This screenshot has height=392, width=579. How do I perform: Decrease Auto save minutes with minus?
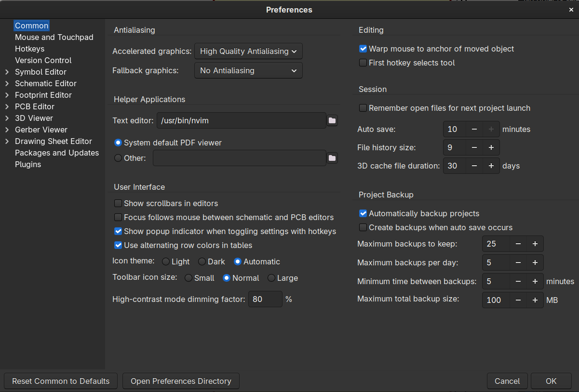pos(474,129)
